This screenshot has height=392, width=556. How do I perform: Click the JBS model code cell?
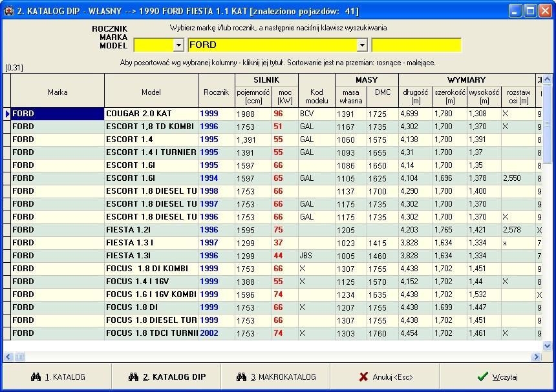click(317, 256)
